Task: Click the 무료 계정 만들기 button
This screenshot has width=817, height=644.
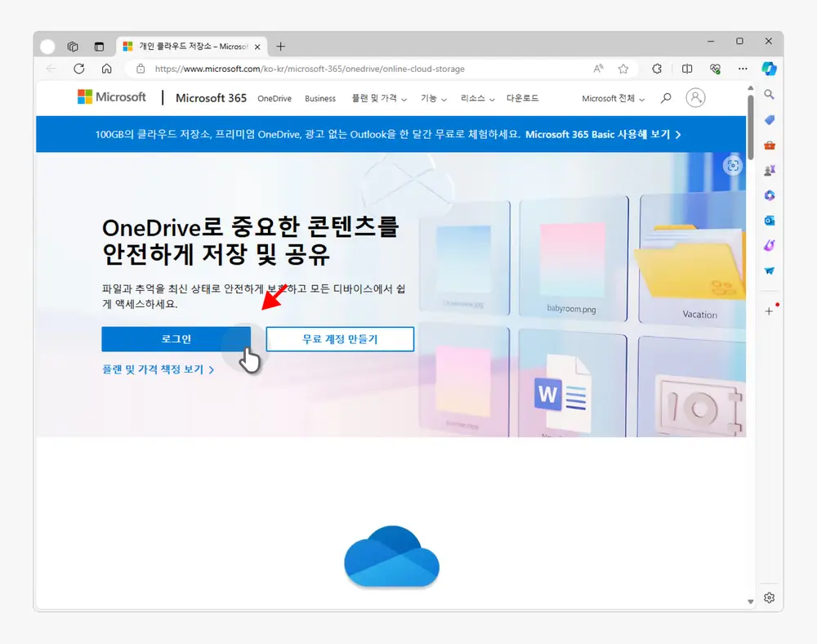Action: point(340,339)
